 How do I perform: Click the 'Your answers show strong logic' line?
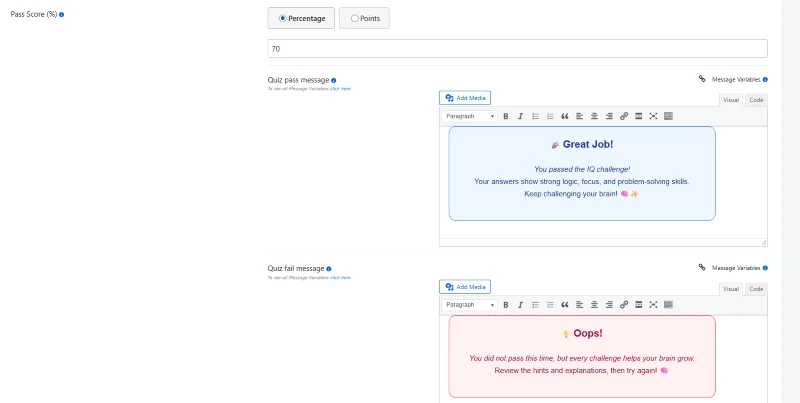[x=582, y=182]
